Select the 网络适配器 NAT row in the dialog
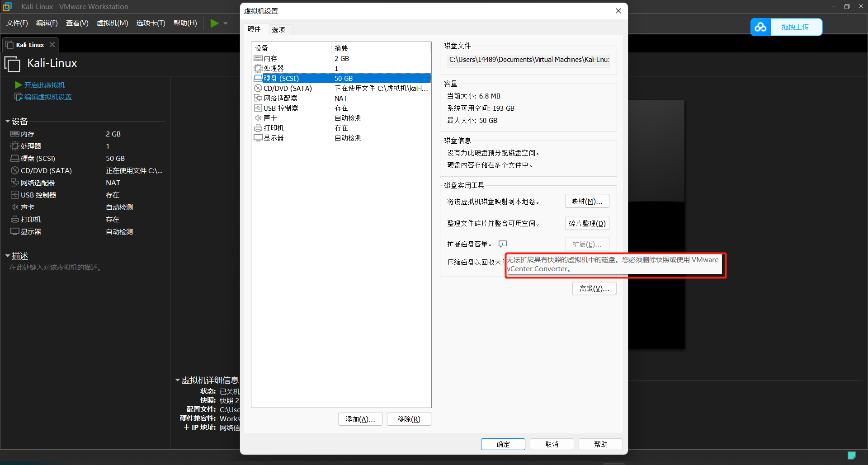 coord(341,98)
